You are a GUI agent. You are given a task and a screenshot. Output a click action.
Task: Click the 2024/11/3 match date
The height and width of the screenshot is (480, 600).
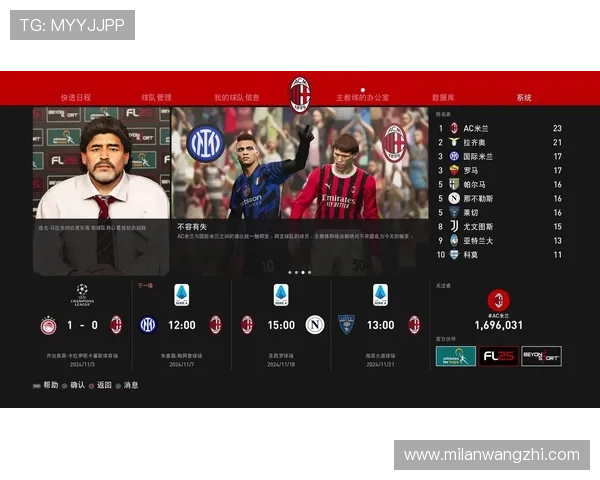pos(82,365)
